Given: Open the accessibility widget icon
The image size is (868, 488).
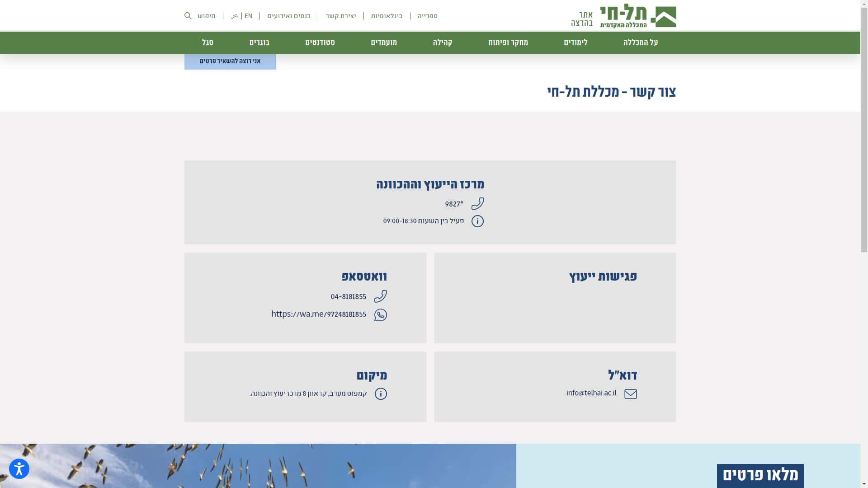Looking at the screenshot, I should pyautogui.click(x=19, y=469).
